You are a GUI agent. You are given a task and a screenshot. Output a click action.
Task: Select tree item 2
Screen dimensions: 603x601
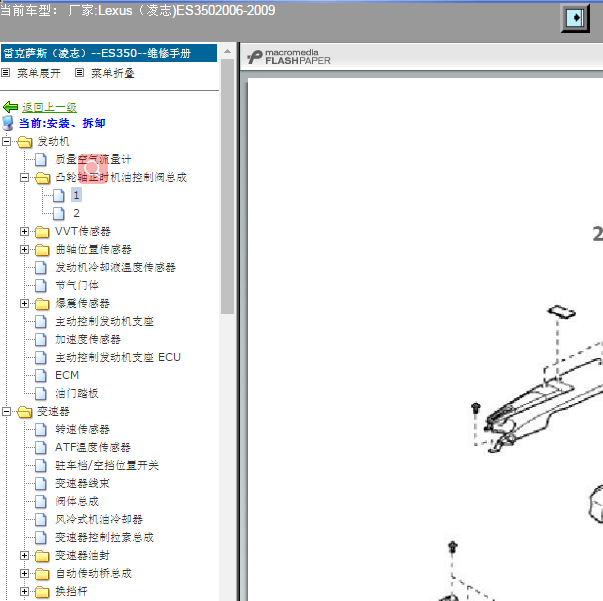76,213
